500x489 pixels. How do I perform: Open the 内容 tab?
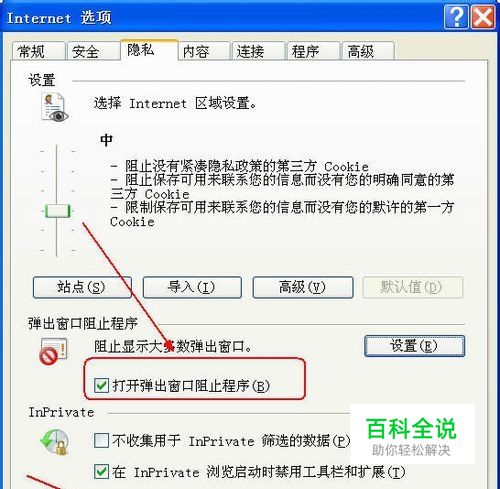coord(204,51)
